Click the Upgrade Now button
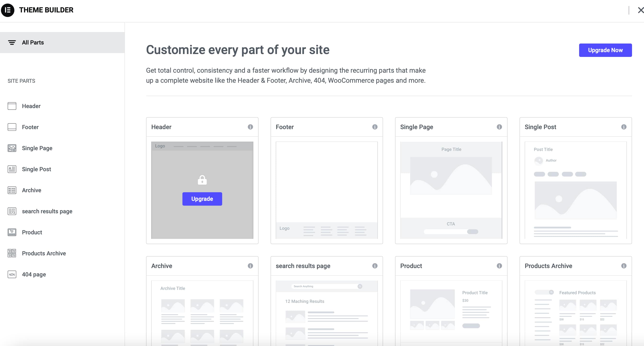The image size is (644, 346). point(605,50)
